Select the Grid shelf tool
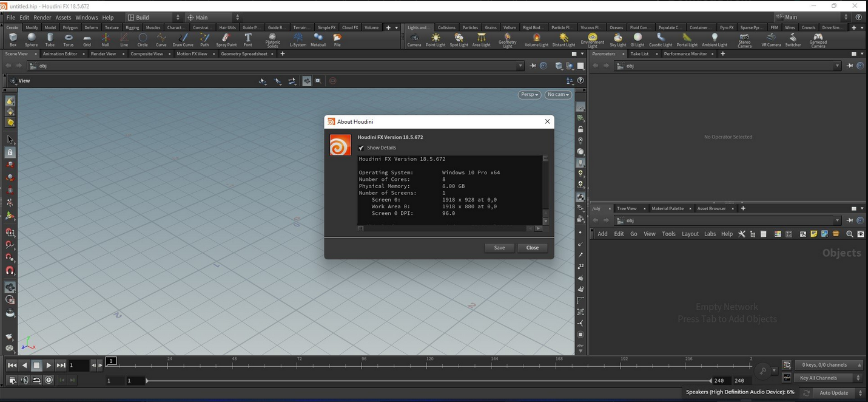This screenshot has width=868, height=402. (x=87, y=39)
